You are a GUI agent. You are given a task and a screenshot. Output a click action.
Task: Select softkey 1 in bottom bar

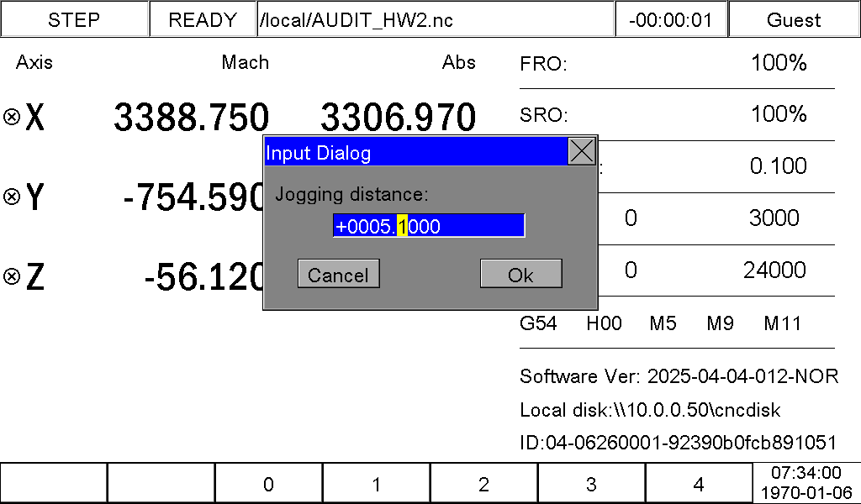[376, 483]
